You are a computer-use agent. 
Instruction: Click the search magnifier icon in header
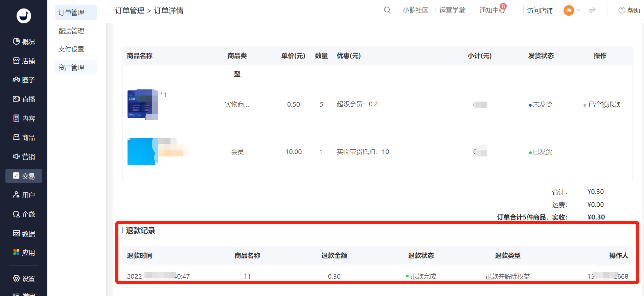click(387, 10)
